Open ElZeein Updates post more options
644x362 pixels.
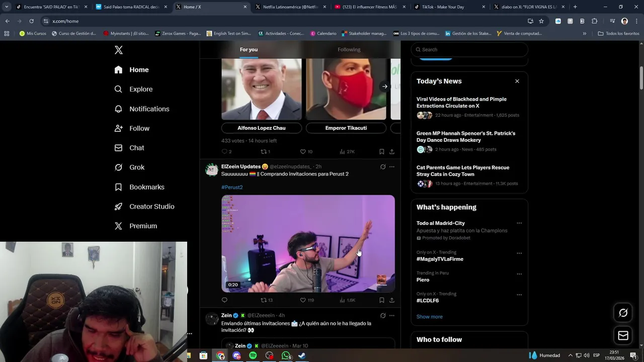point(392,166)
